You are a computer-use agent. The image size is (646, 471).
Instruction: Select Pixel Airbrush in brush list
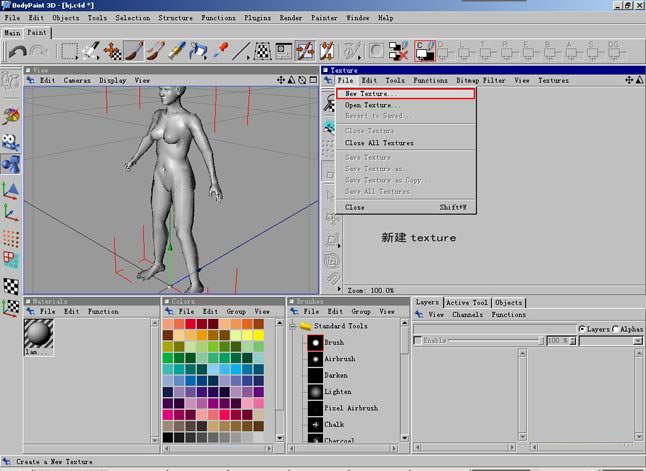[351, 408]
